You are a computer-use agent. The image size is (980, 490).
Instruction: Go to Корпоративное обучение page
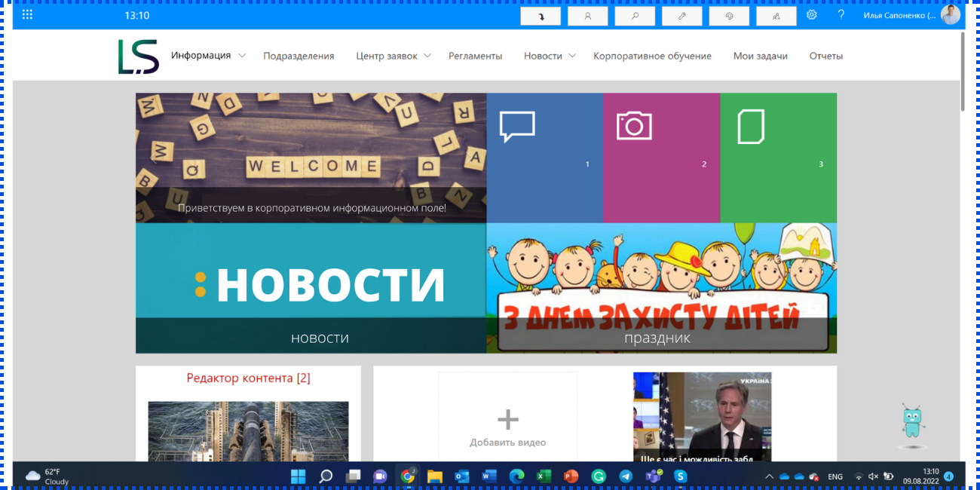click(652, 56)
